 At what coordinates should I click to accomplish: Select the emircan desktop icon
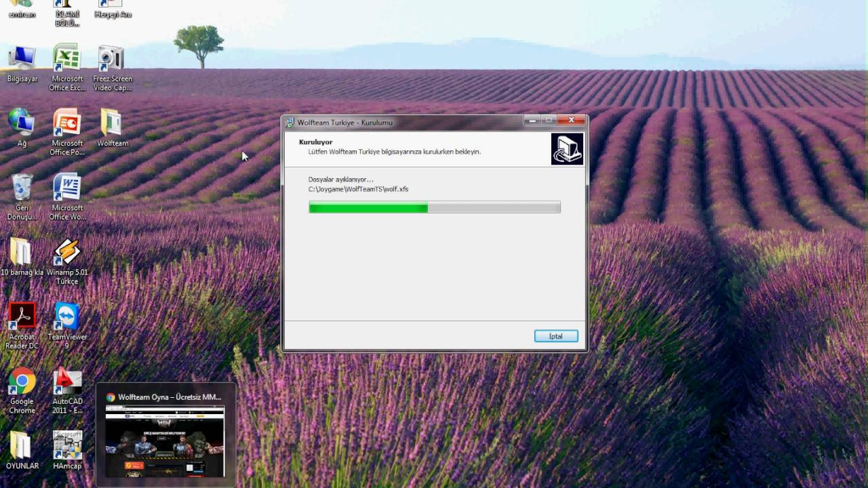pos(22,9)
